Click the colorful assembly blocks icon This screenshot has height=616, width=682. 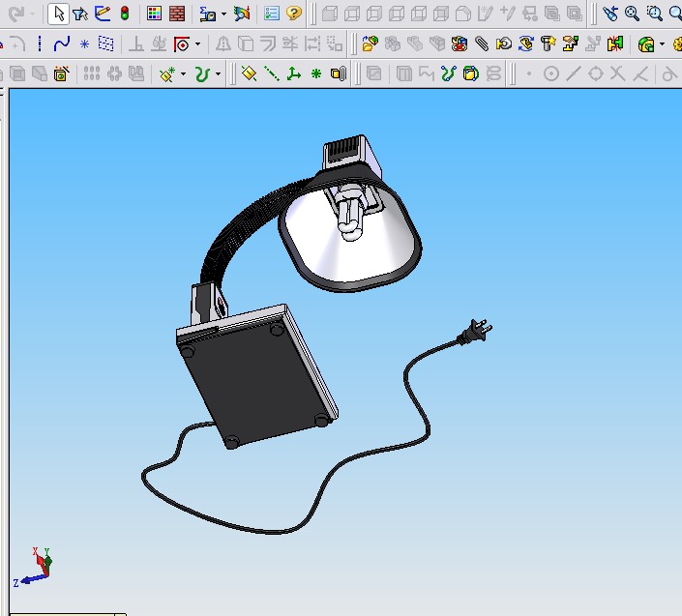pyautogui.click(x=460, y=44)
